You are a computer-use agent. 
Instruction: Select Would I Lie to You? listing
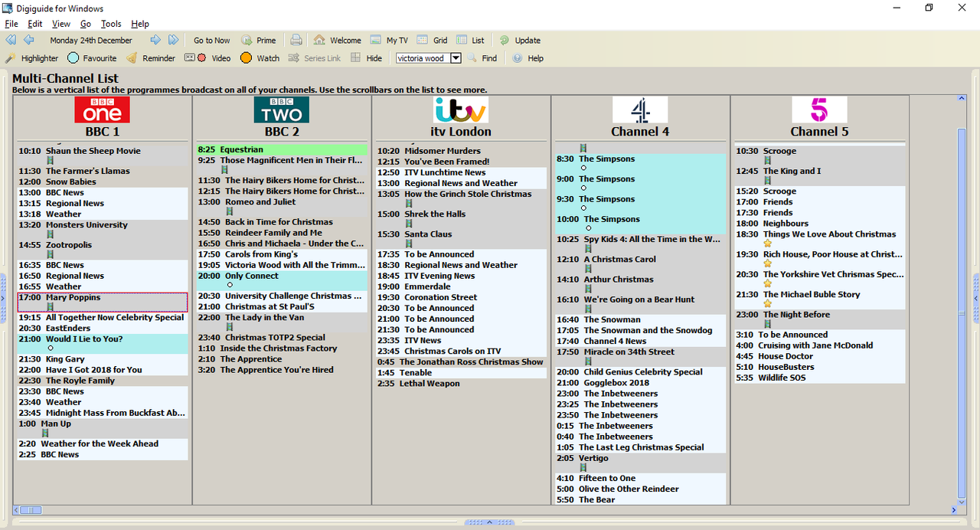tap(103, 343)
